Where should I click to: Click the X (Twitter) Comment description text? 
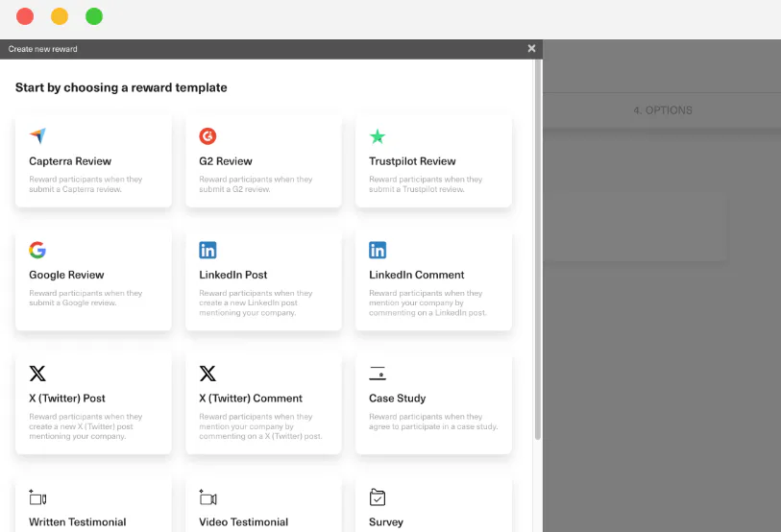coord(260,426)
